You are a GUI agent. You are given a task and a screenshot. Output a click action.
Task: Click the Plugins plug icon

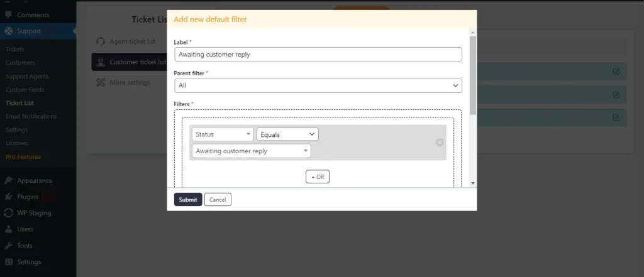pyautogui.click(x=8, y=197)
